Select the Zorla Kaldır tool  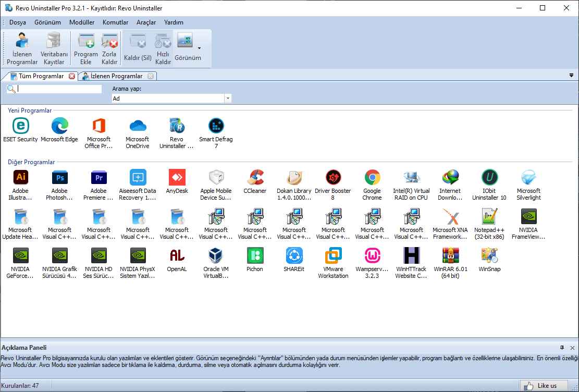point(109,48)
